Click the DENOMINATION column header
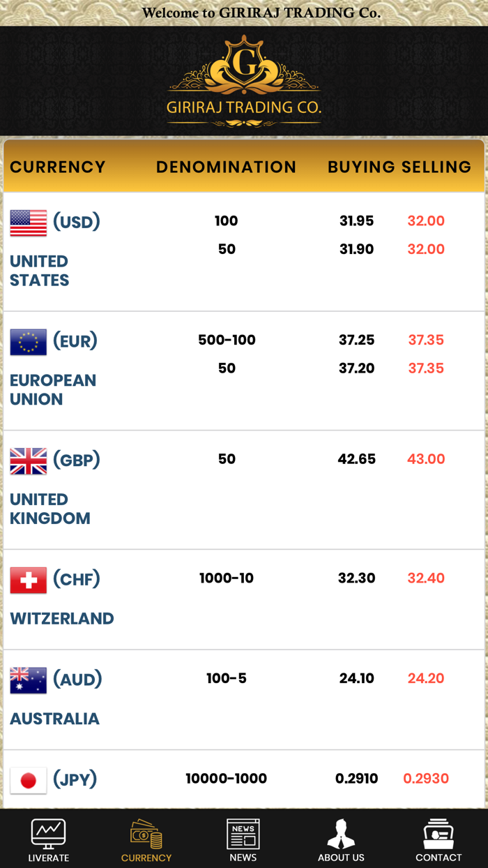488x868 pixels. click(227, 167)
